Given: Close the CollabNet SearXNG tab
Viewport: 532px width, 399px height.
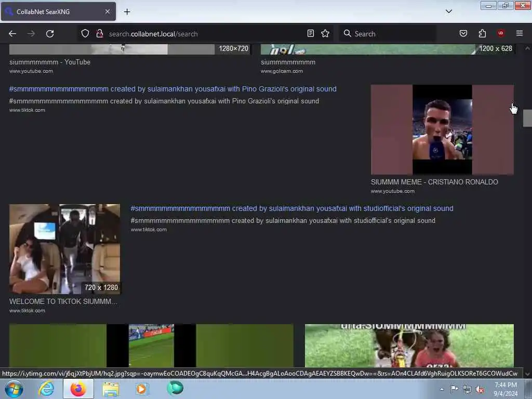Looking at the screenshot, I should 107,11.
